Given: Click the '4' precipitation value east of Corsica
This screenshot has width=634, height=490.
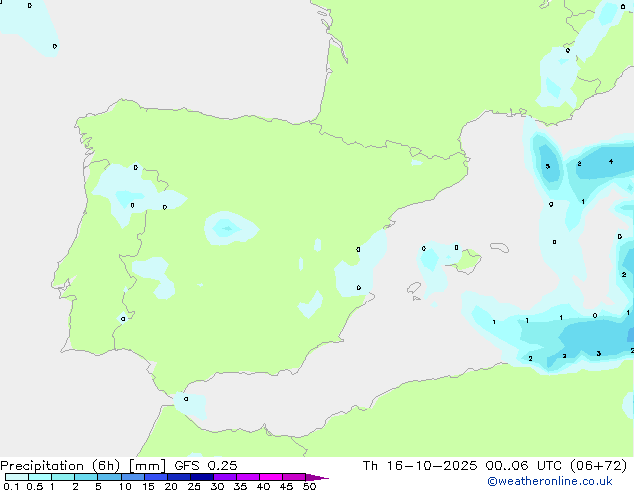Looking at the screenshot, I should point(611,162).
